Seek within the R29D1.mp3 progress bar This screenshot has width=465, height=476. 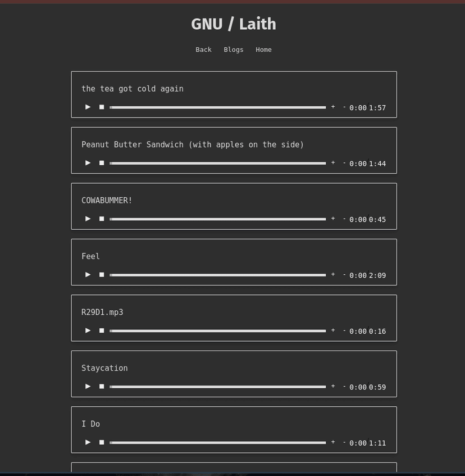pos(218,331)
